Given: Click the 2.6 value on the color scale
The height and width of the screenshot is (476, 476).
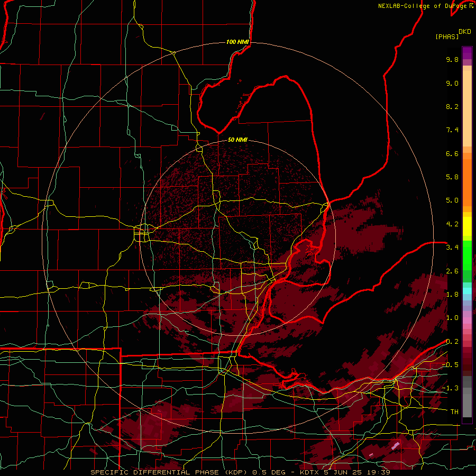Looking at the screenshot, I should (x=452, y=271).
